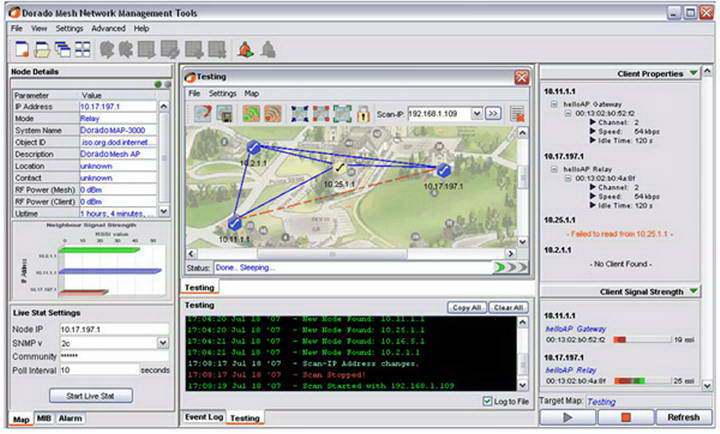Click green status dot in Node Details
Viewport: 720px width, 434px height.
click(x=158, y=85)
